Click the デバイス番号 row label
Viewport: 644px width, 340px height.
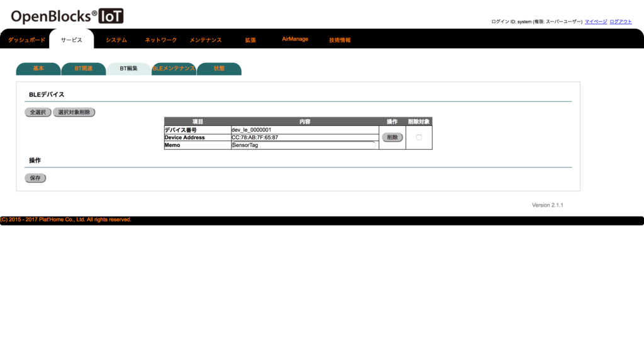click(180, 130)
